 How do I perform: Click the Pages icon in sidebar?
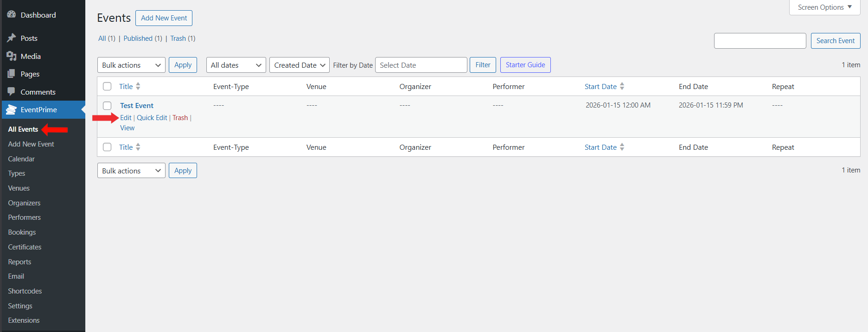tap(12, 74)
